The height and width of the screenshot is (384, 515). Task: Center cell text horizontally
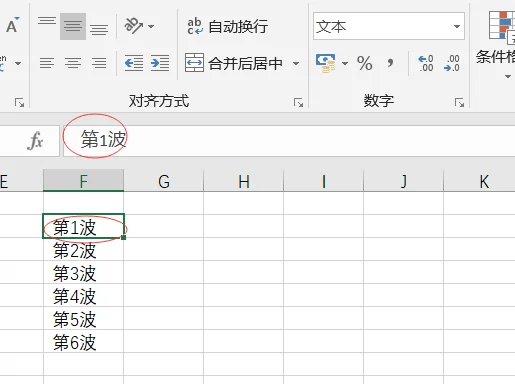73,63
